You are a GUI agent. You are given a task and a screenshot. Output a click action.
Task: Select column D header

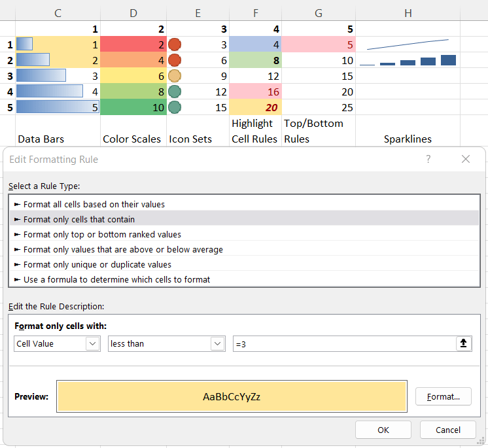click(133, 13)
